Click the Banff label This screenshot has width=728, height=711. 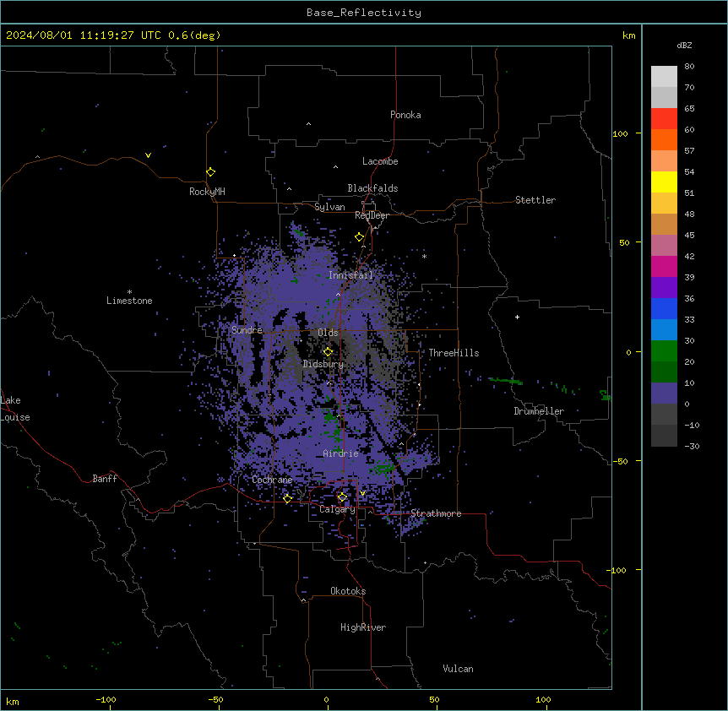pos(105,479)
